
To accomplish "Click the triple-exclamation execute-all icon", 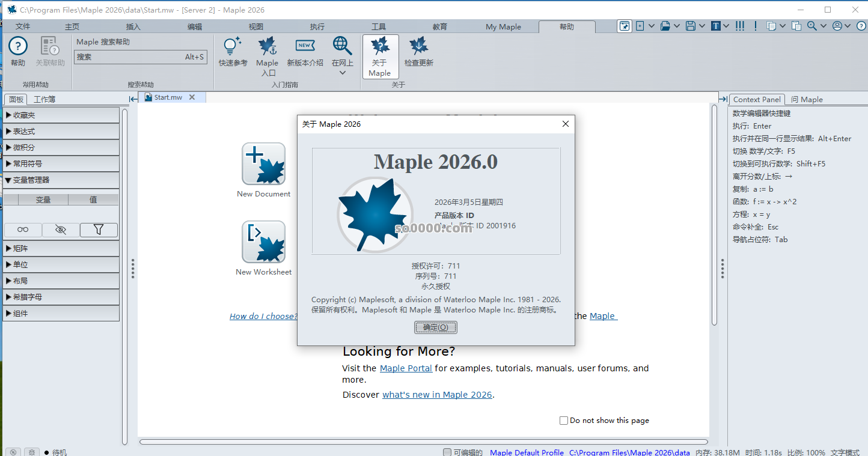I will 740,26.
